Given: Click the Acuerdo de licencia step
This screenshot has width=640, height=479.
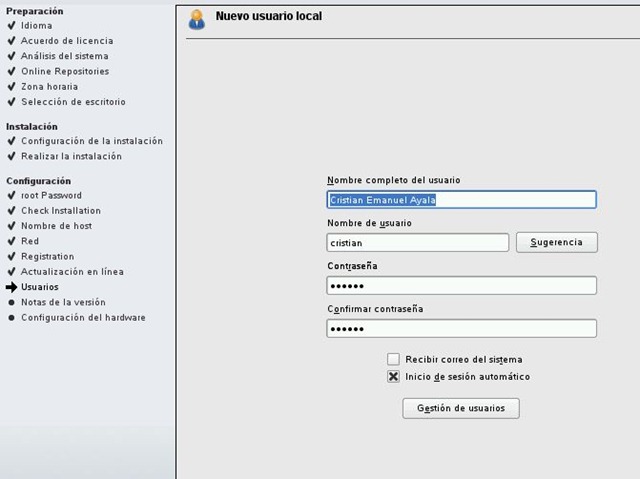Looking at the screenshot, I should click(x=67, y=41).
